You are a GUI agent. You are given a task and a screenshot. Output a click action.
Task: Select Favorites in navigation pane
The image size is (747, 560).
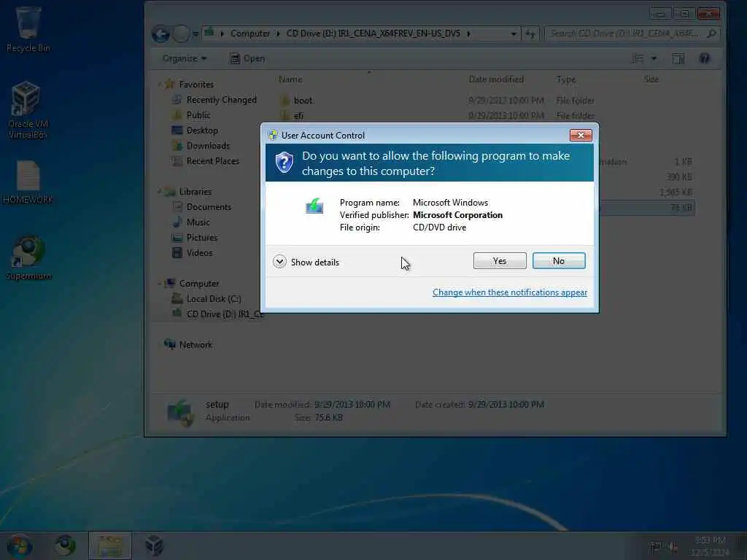pos(196,85)
